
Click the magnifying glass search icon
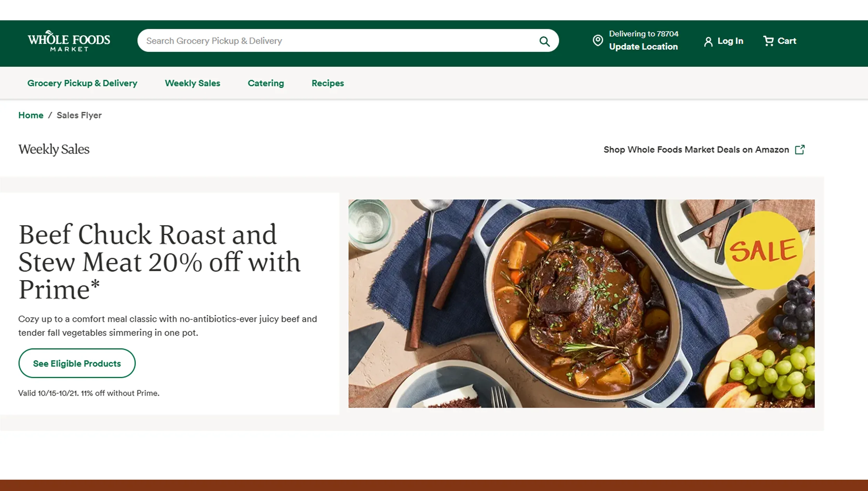point(544,41)
